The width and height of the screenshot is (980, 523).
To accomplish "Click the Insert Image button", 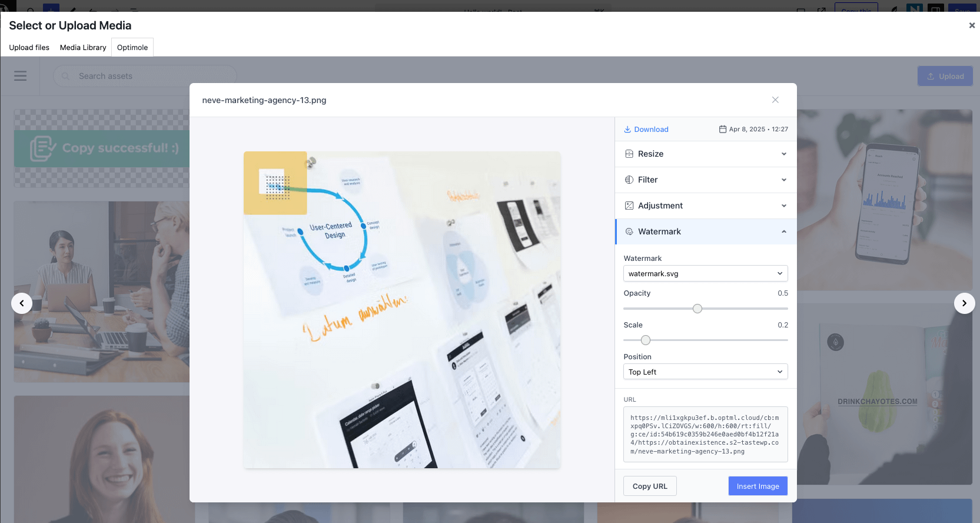I will click(x=758, y=486).
